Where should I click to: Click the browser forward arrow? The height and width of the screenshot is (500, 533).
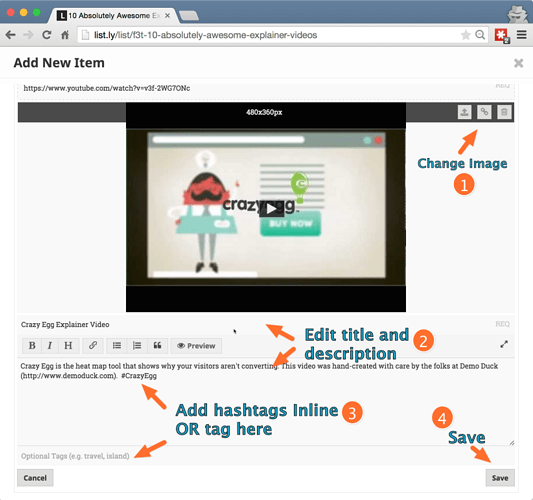pyautogui.click(x=29, y=35)
